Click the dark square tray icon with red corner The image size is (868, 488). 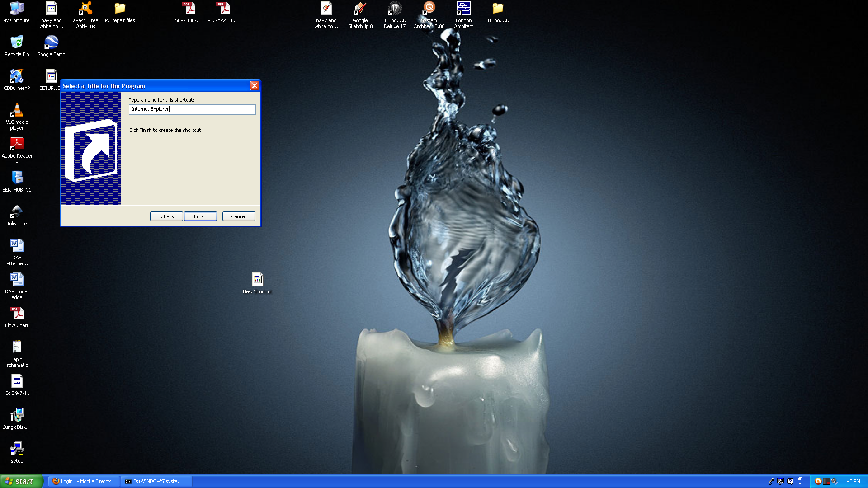[x=826, y=481]
